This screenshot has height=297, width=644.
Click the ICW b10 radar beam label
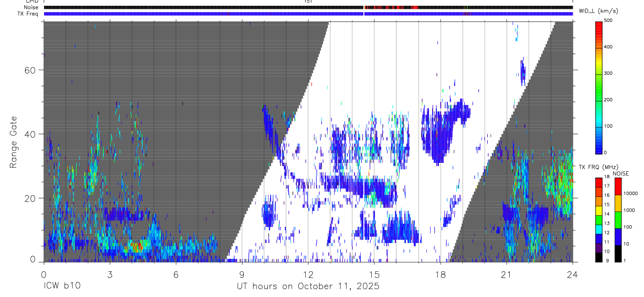coord(62,287)
